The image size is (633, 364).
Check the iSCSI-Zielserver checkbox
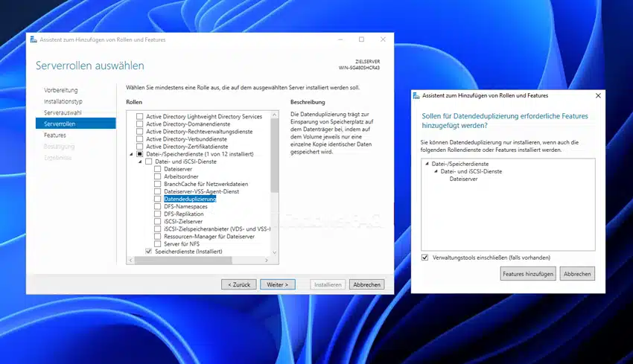157,221
